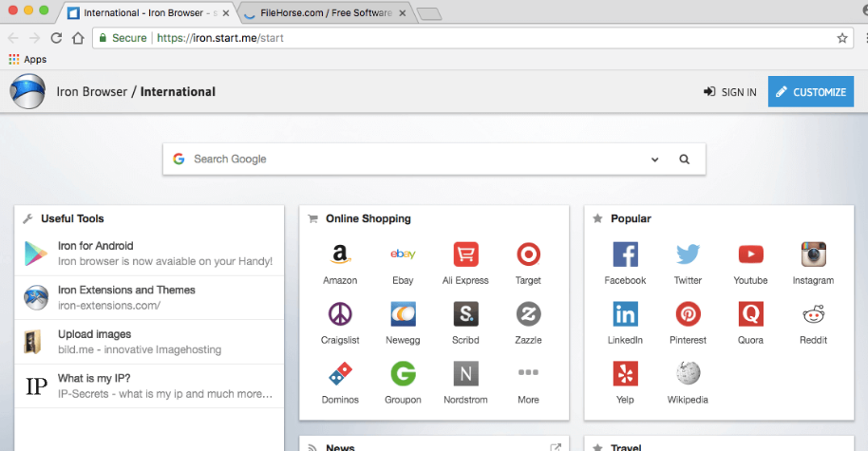Expand the search engine dropdown
This screenshot has width=868, height=451.
(x=655, y=160)
